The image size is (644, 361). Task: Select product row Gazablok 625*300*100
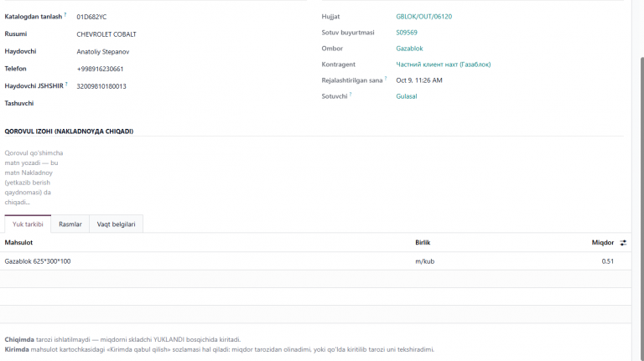(x=315, y=261)
